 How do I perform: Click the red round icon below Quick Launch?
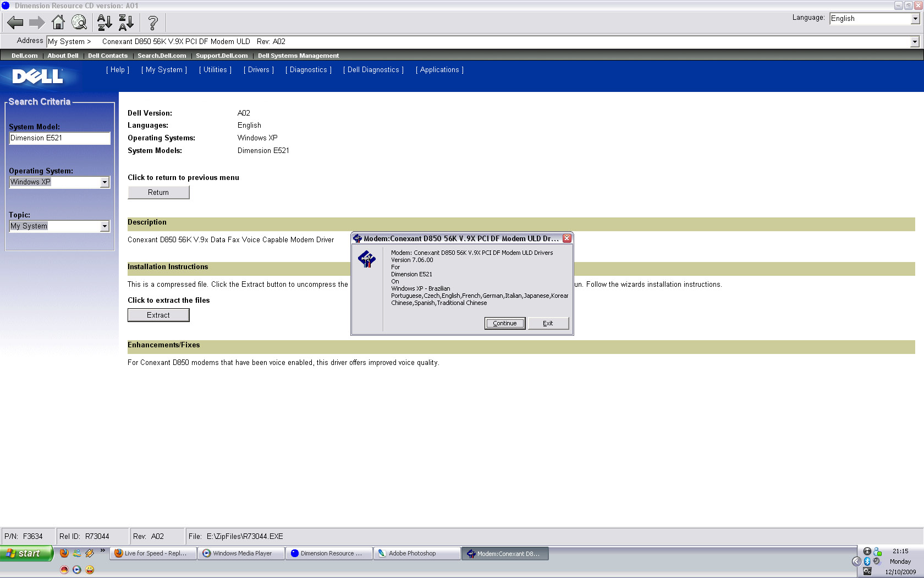[64, 570]
